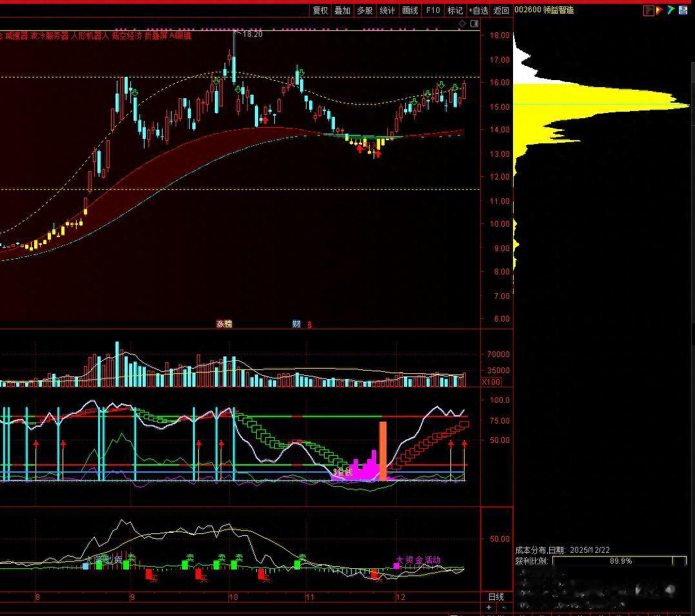Click the 75.00 indicator axis label

click(499, 420)
